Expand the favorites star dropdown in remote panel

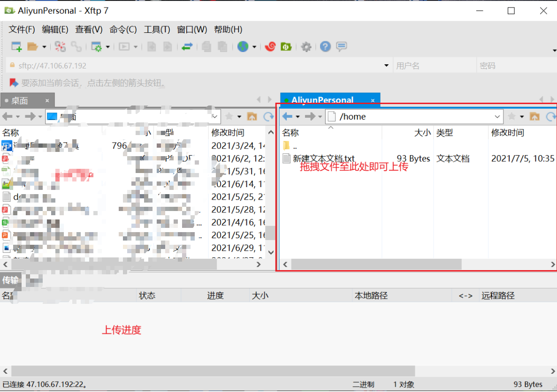[522, 116]
